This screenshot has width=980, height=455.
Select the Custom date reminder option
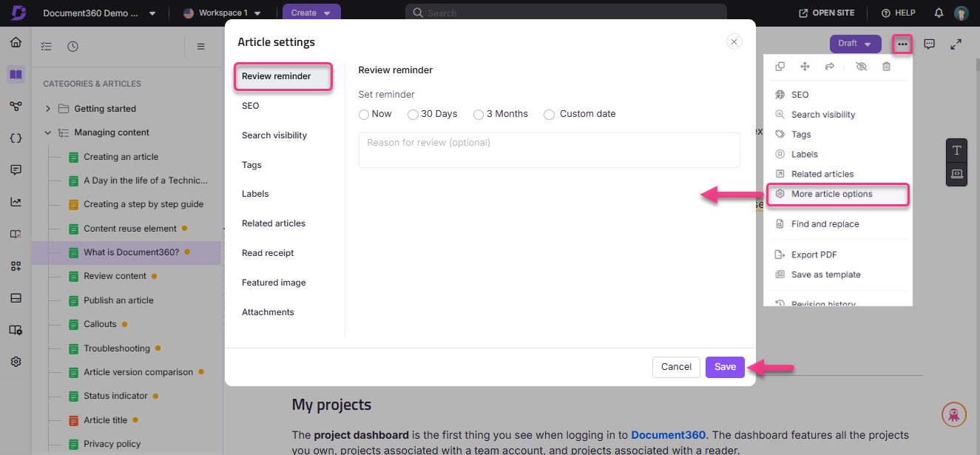549,114
